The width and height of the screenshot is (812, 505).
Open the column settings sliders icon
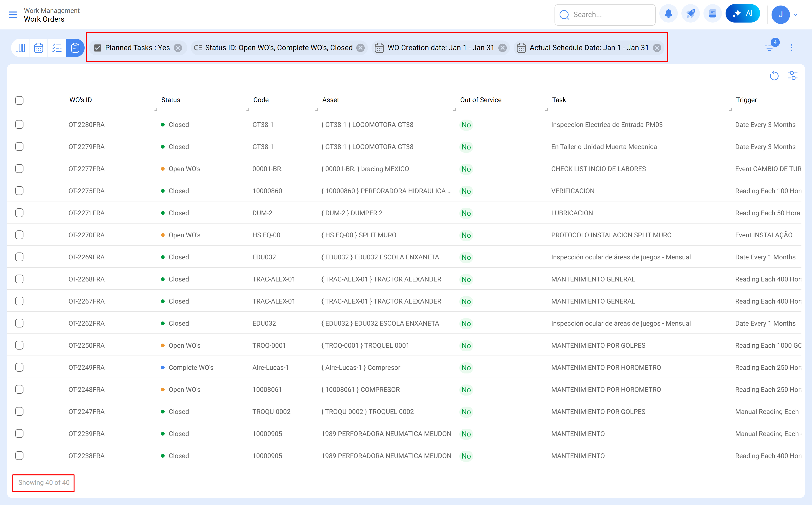pos(792,76)
